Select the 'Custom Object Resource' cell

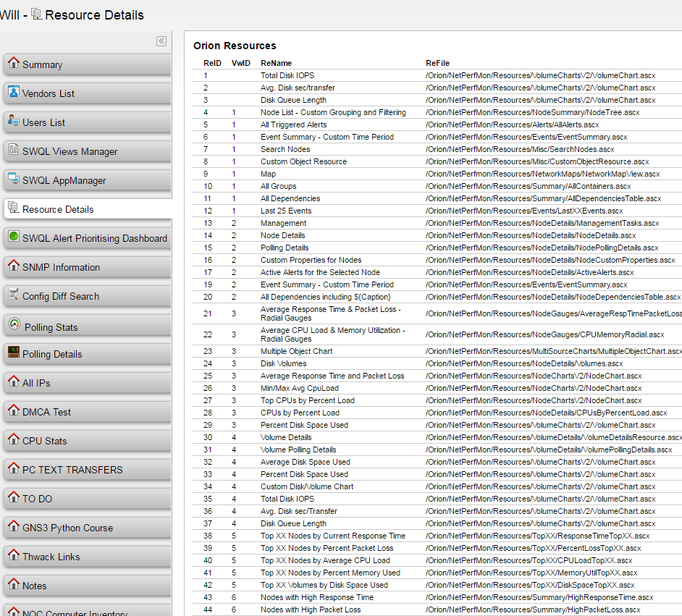tap(303, 161)
